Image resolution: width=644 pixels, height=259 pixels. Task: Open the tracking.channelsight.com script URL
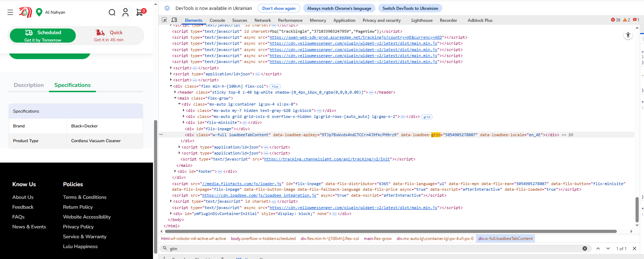click(327, 159)
